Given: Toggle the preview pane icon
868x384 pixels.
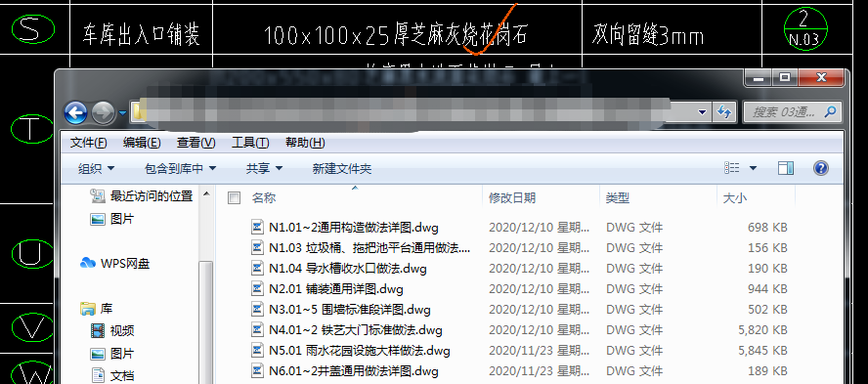Looking at the screenshot, I should (x=786, y=168).
